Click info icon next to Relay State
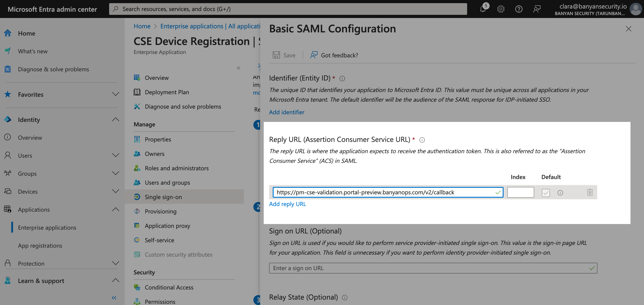Image resolution: width=644 pixels, height=305 pixels. pos(345,298)
